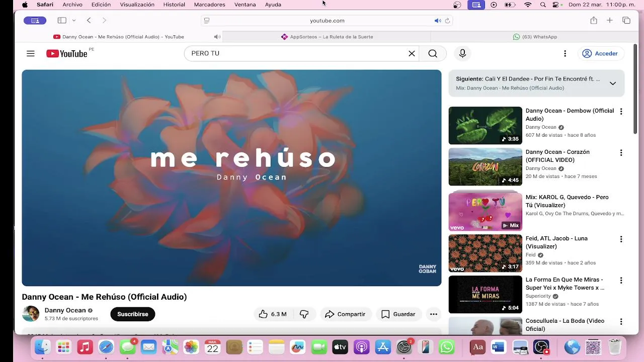644x362 pixels.
Task: Open Music app in Dock
Action: [85, 347]
